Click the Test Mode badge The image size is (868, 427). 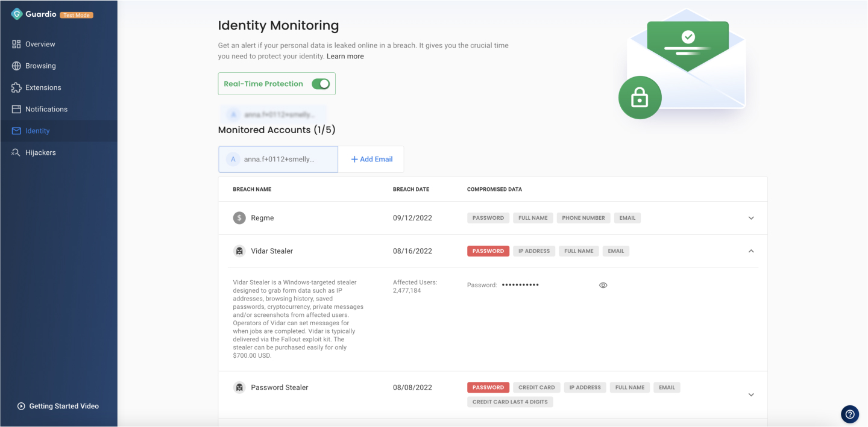[77, 15]
